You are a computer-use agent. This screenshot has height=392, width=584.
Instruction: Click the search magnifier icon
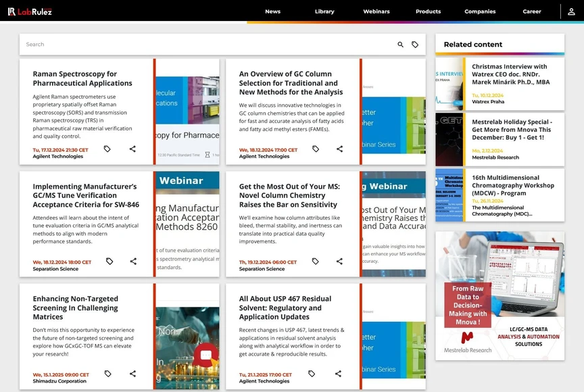coord(400,45)
